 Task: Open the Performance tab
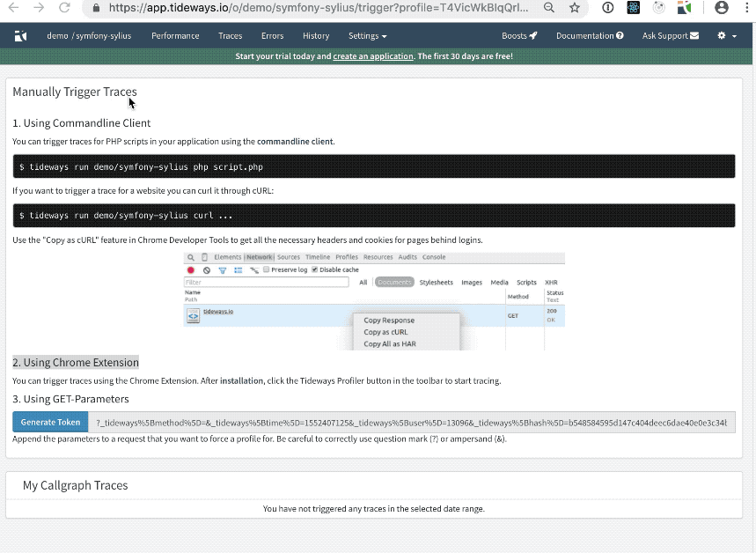point(175,36)
